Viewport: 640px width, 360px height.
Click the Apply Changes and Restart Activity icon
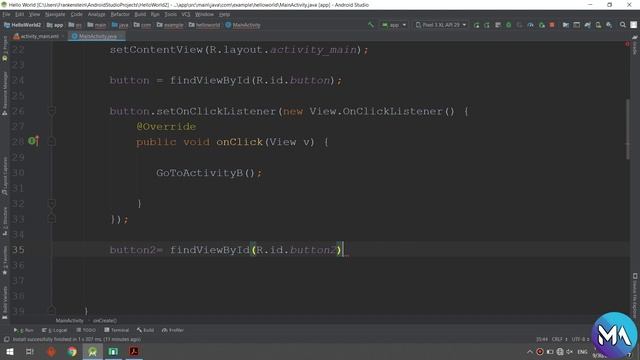click(x=487, y=25)
